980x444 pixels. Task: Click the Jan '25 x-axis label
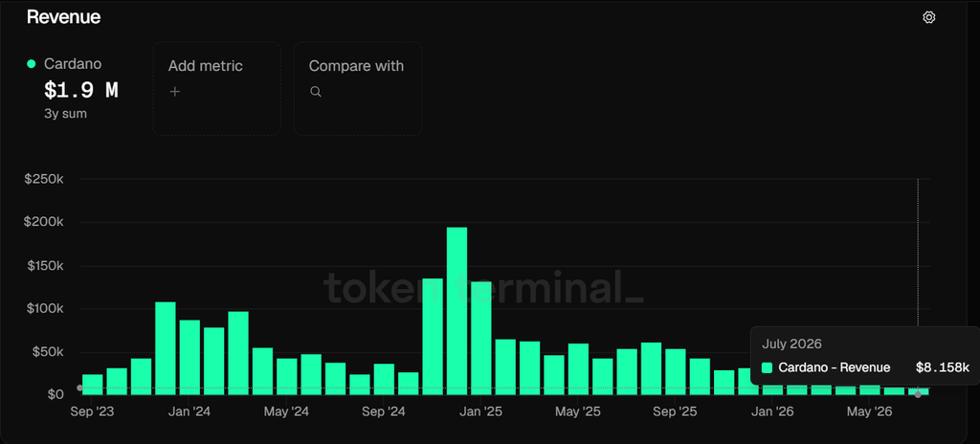pyautogui.click(x=480, y=412)
